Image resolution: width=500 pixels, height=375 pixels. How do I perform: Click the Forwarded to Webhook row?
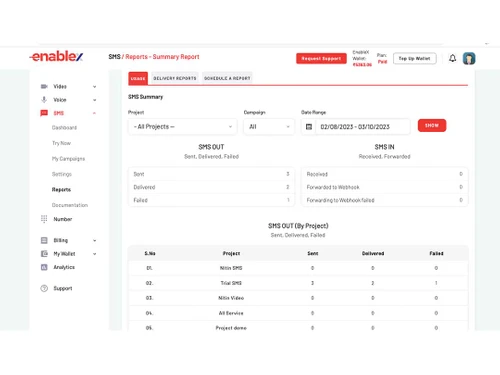coord(384,187)
